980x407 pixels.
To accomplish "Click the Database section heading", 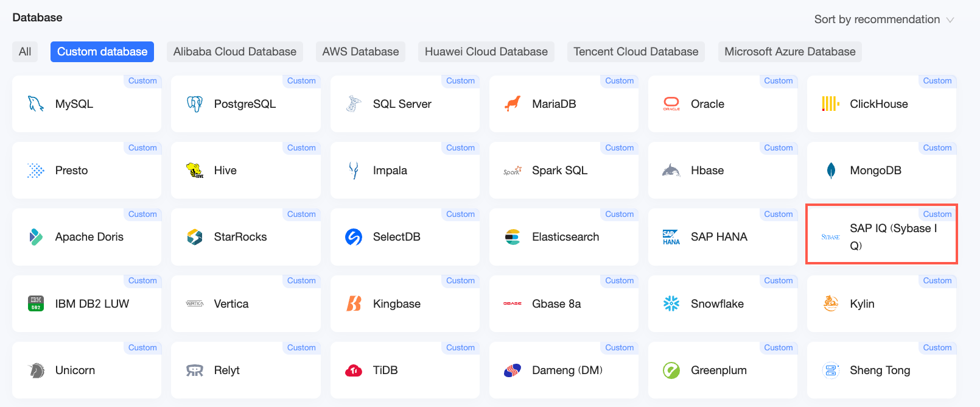I will [x=37, y=18].
